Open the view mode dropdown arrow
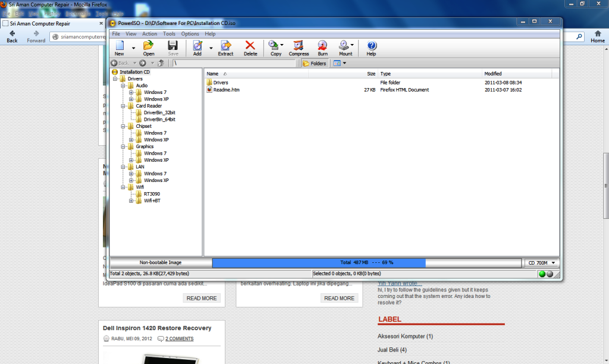The width and height of the screenshot is (609, 364). 344,63
